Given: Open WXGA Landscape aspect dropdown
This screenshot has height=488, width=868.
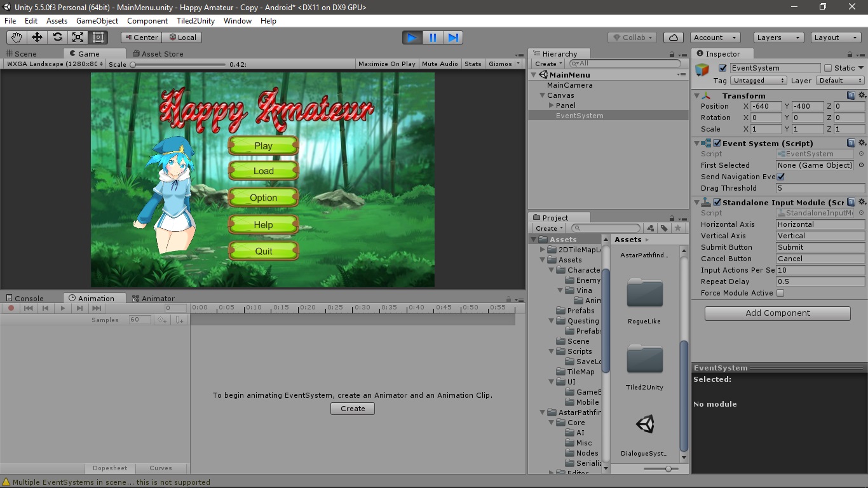Looking at the screenshot, I should (53, 64).
